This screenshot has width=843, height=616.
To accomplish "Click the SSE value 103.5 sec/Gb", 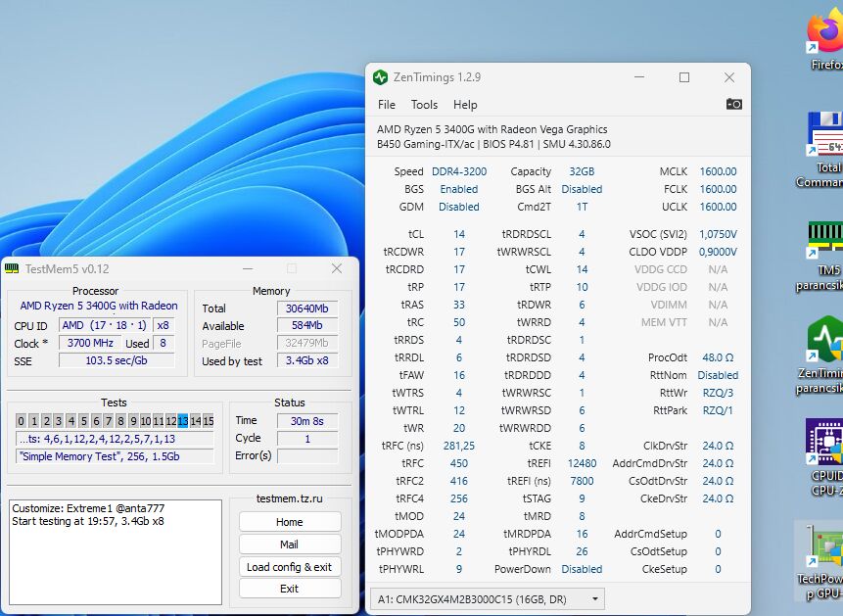I will tap(117, 360).
